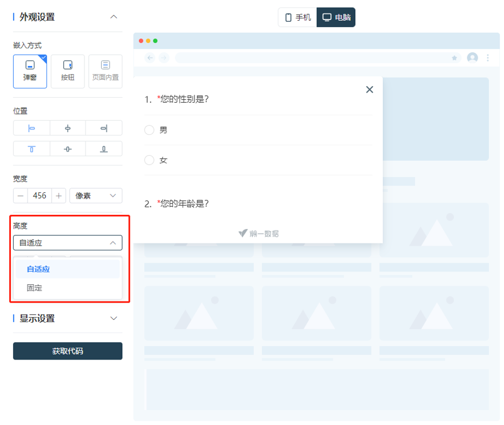Collapse the 高度 自适应 dropdown
This screenshot has width=504, height=425.
coord(68,243)
